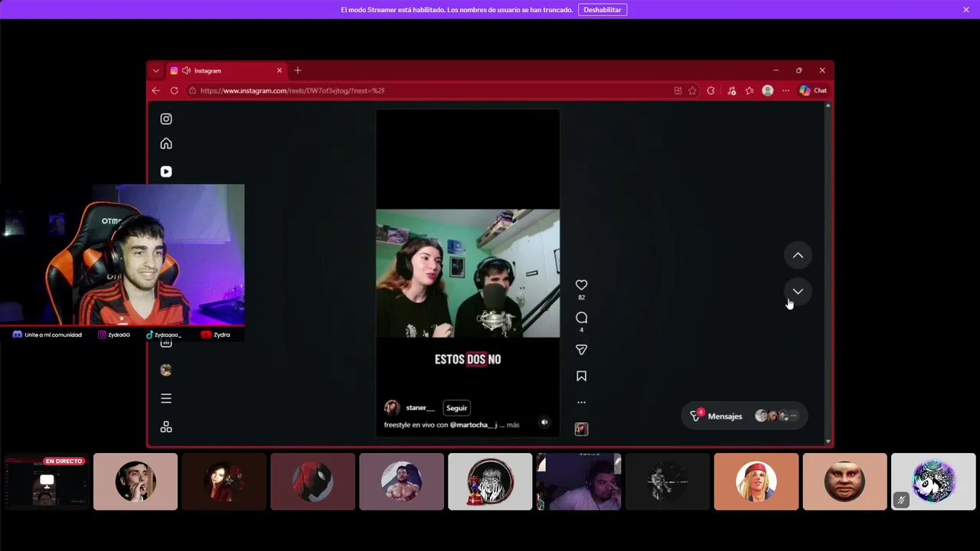Select the EN DIRECTO stream thumbnail

pos(47,481)
